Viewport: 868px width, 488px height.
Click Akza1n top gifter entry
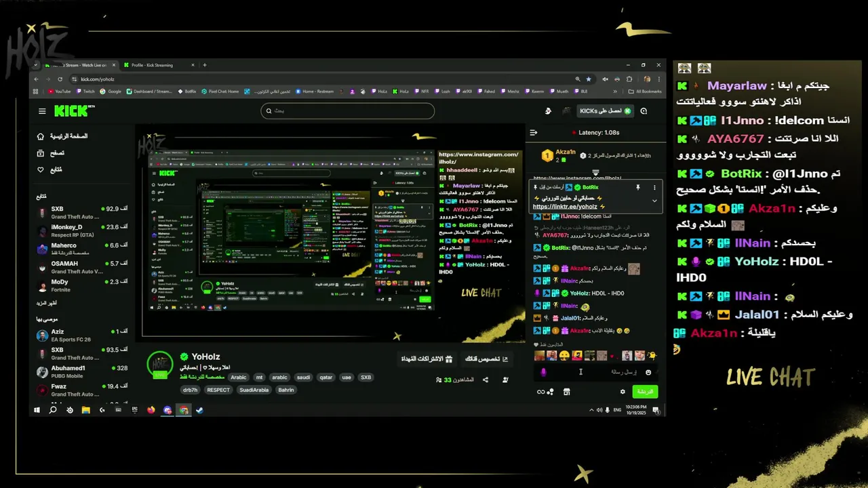point(558,155)
